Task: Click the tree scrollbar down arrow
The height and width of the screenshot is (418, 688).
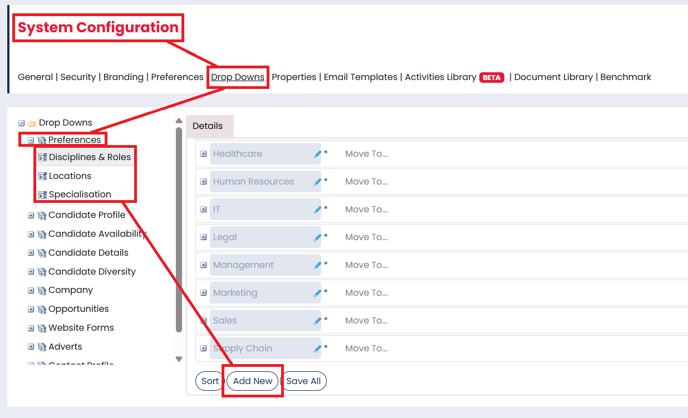Action: tap(179, 359)
